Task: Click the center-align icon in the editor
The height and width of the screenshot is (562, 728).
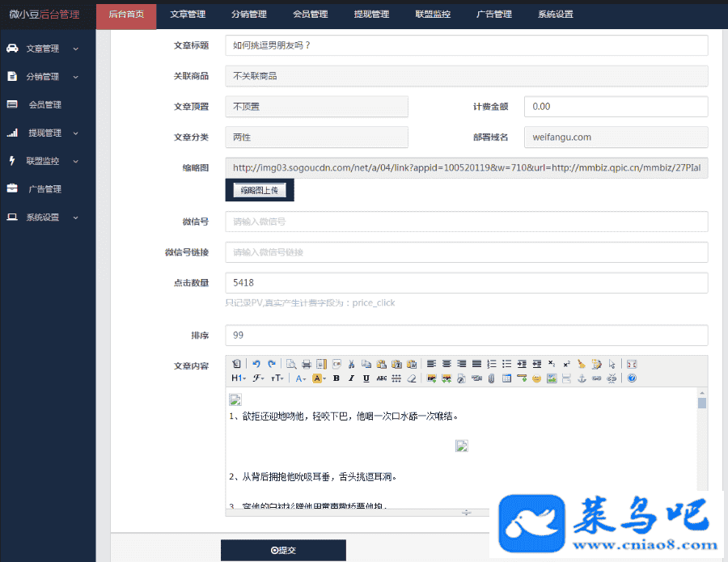Action: click(x=447, y=364)
